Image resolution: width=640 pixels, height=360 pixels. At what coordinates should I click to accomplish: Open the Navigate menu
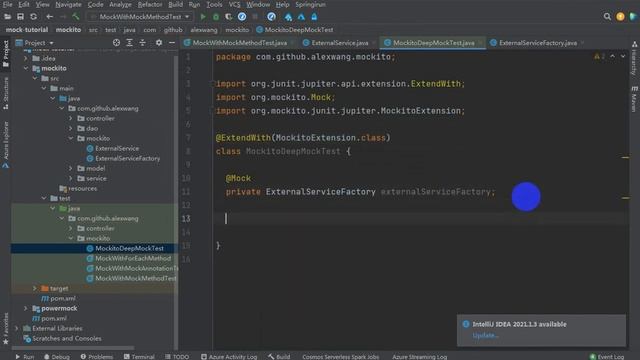68,4
